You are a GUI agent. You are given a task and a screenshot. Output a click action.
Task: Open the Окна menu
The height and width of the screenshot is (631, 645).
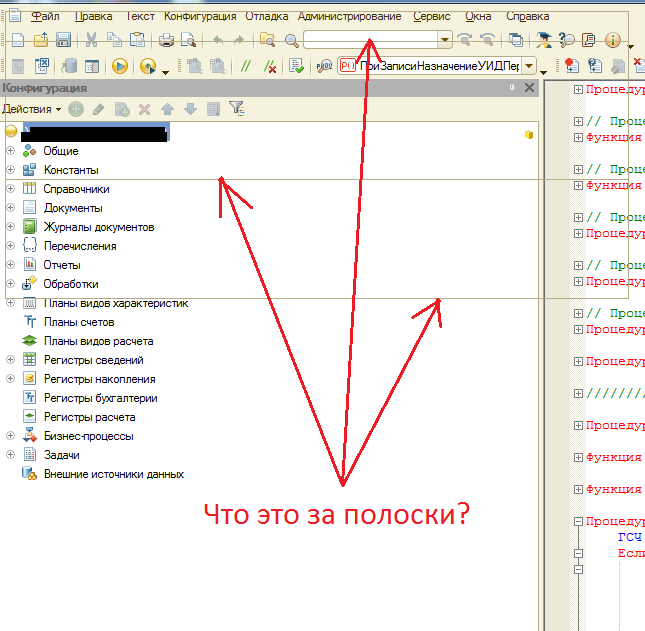[x=478, y=16]
